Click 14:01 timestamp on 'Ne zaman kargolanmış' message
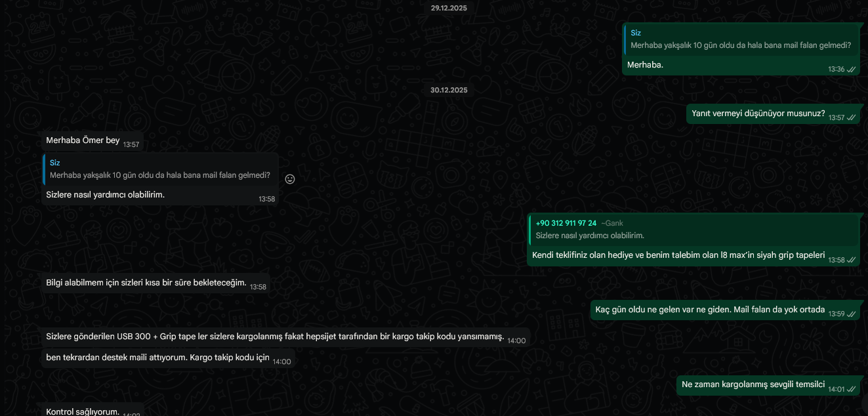The height and width of the screenshot is (416, 868). click(836, 389)
